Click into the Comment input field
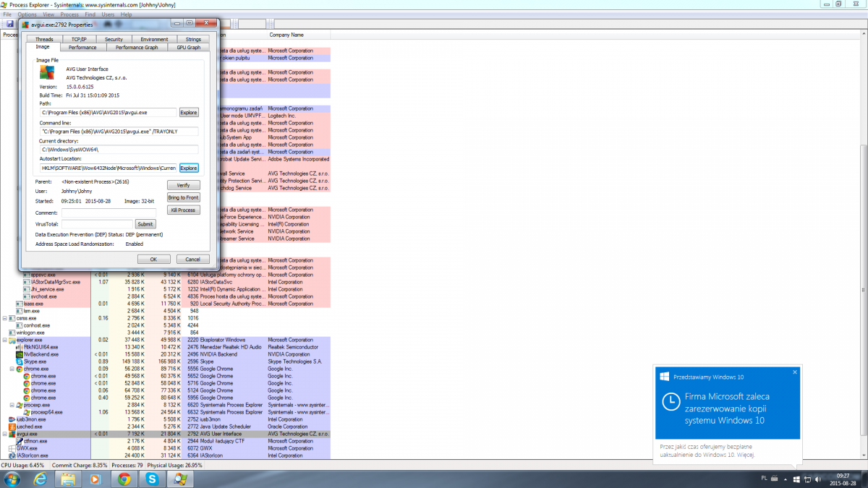 [109, 213]
